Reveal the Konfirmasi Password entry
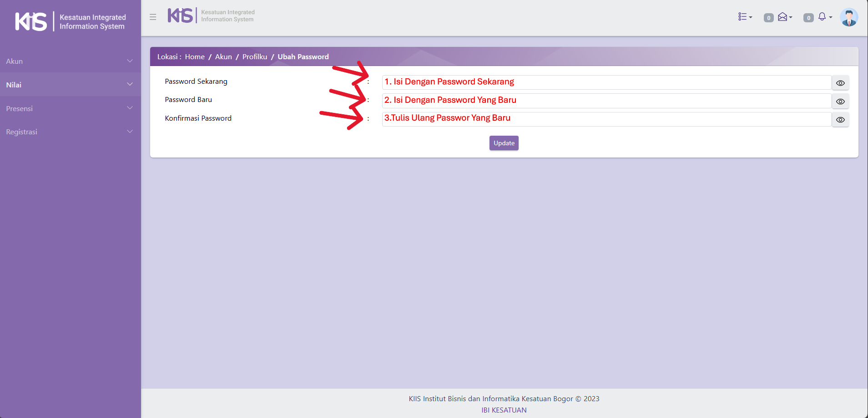 tap(840, 120)
